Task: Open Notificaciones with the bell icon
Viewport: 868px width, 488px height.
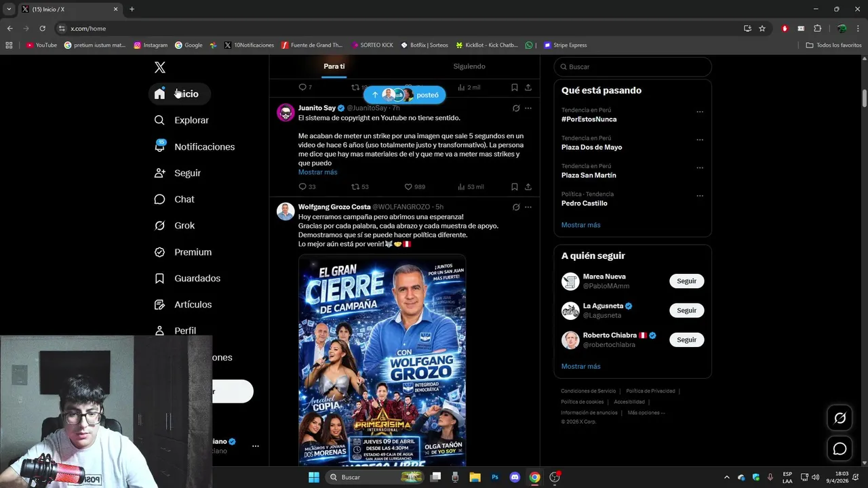Action: tap(195, 146)
